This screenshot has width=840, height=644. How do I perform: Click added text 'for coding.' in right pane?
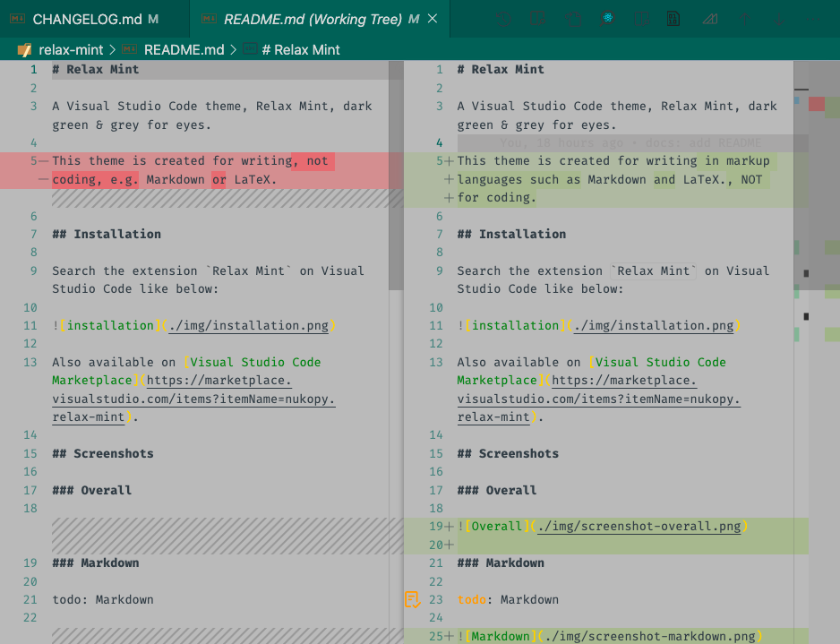click(497, 198)
